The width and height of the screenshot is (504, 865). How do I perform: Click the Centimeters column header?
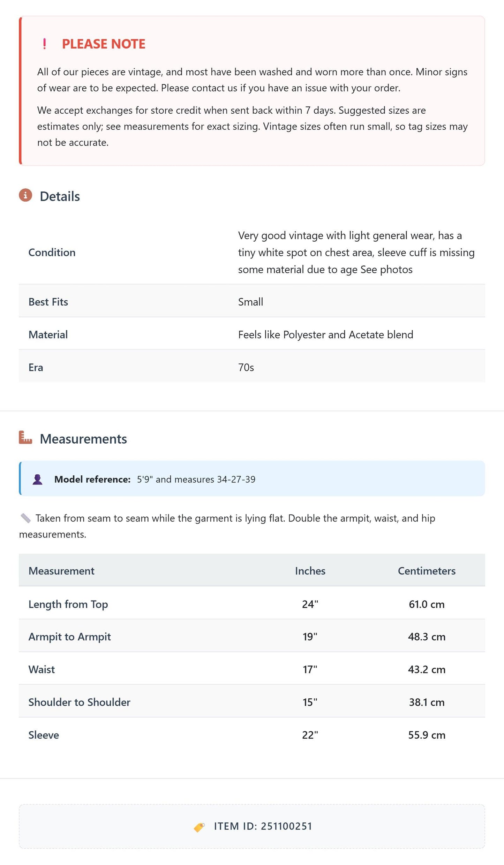point(427,571)
